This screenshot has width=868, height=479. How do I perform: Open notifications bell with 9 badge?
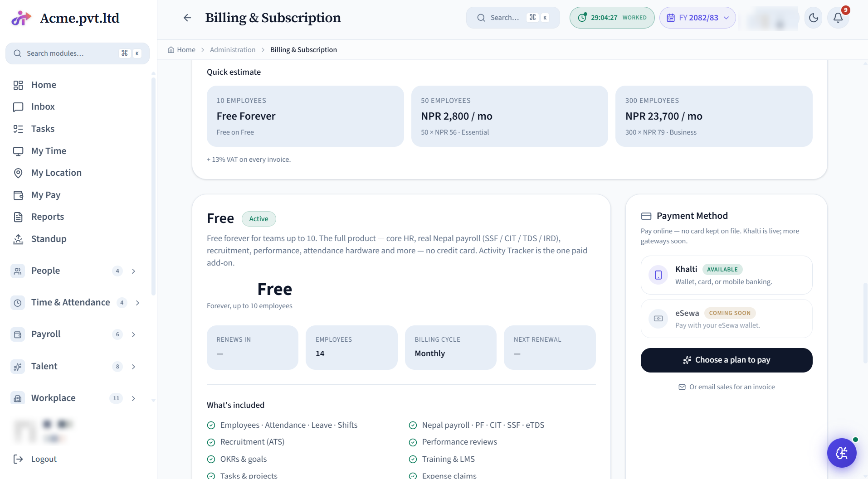click(x=838, y=18)
